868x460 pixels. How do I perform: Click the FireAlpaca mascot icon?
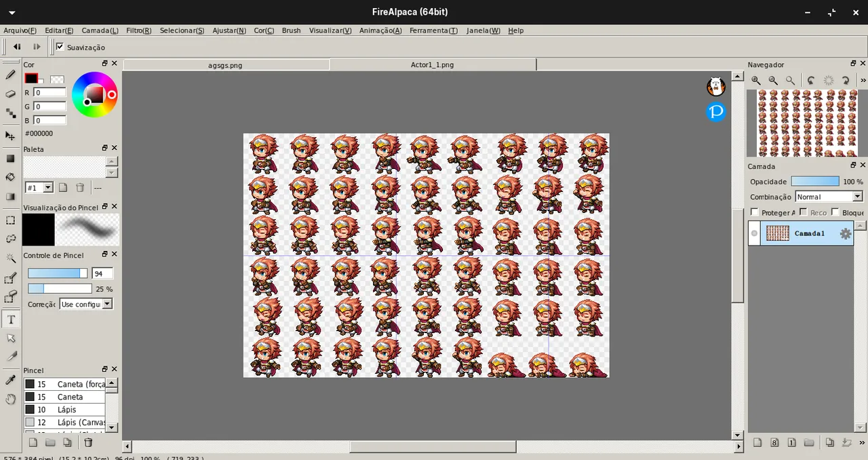715,87
